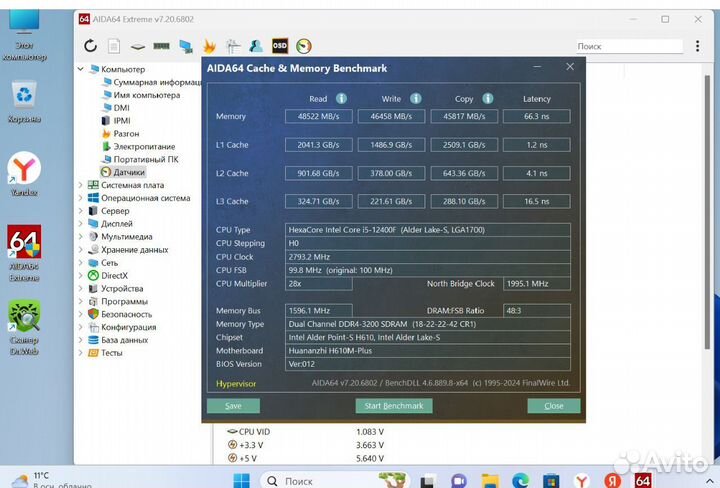
Task: Expand the Сеть tree node
Action: pos(81,263)
